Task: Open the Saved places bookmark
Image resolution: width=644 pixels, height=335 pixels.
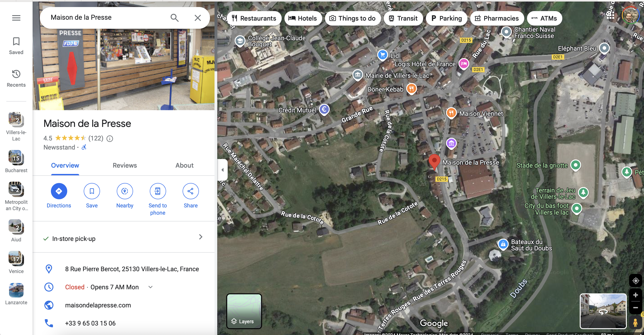Action: coord(16,46)
